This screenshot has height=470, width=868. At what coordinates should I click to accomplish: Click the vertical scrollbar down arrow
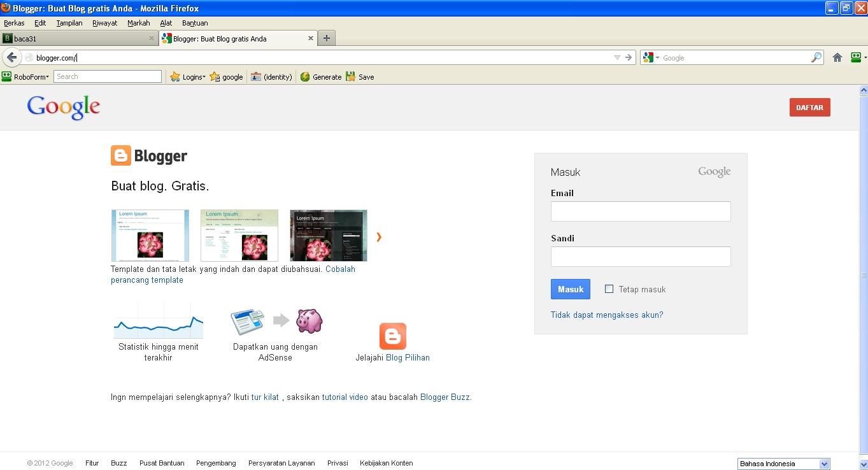[864, 464]
